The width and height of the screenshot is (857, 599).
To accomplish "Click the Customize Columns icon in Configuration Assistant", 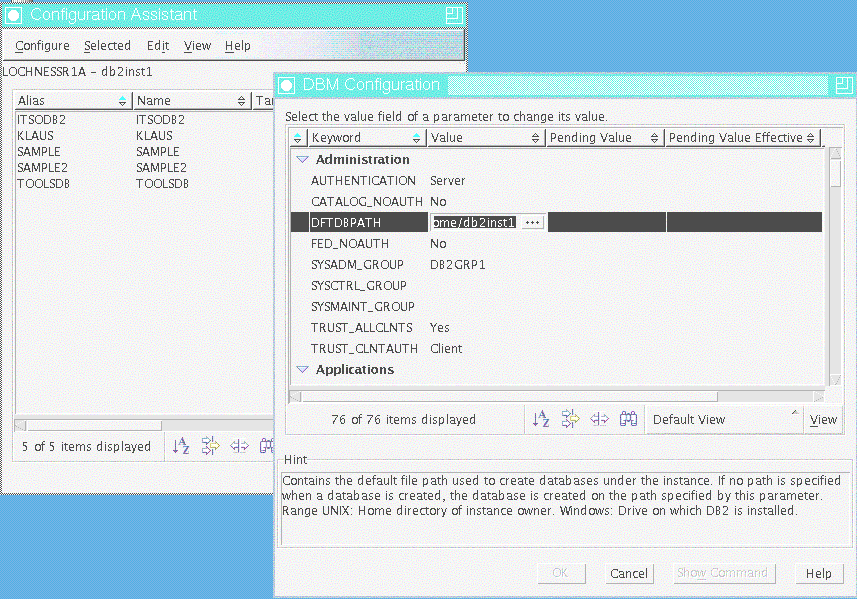I will pyautogui.click(x=239, y=447).
